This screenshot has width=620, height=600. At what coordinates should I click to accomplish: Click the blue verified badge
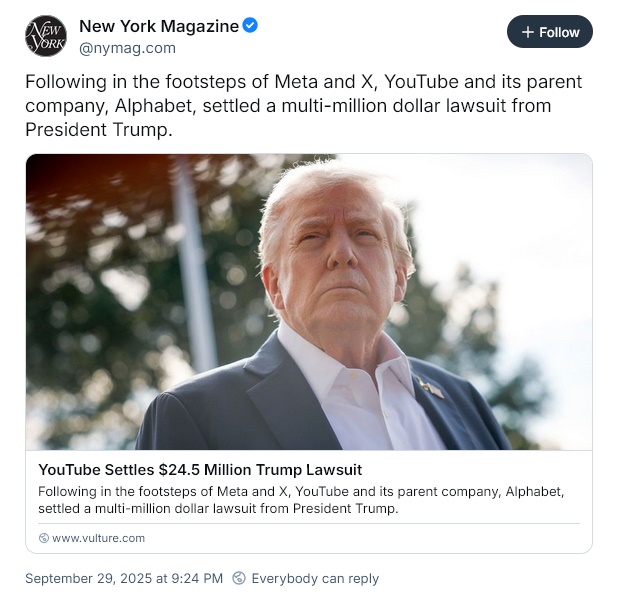click(x=251, y=26)
